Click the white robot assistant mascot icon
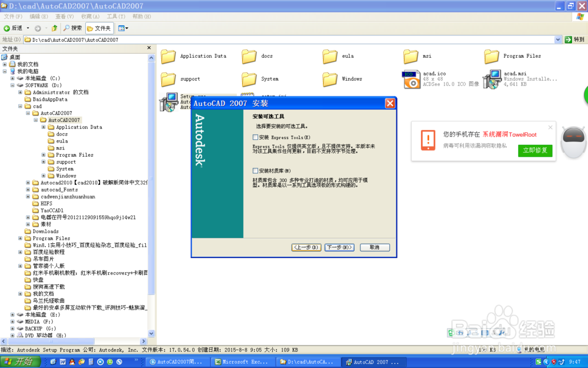Viewport: 588px width, 368px height. click(573, 142)
